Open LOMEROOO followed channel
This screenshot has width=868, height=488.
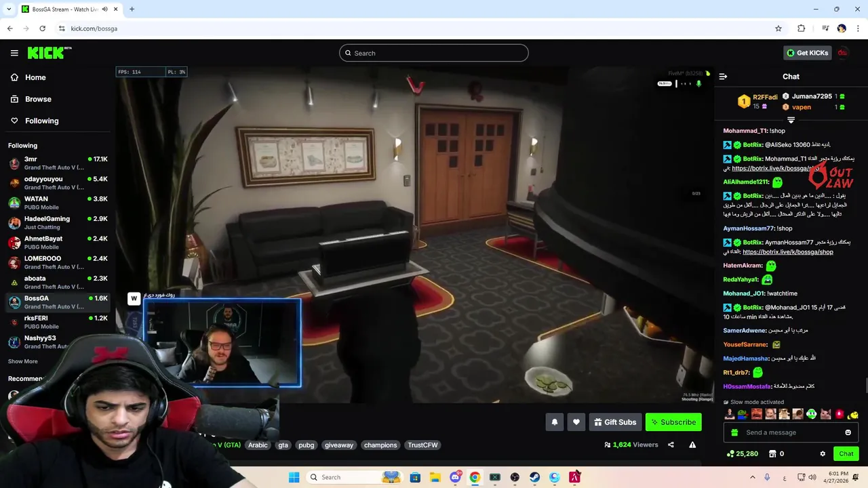coord(58,262)
